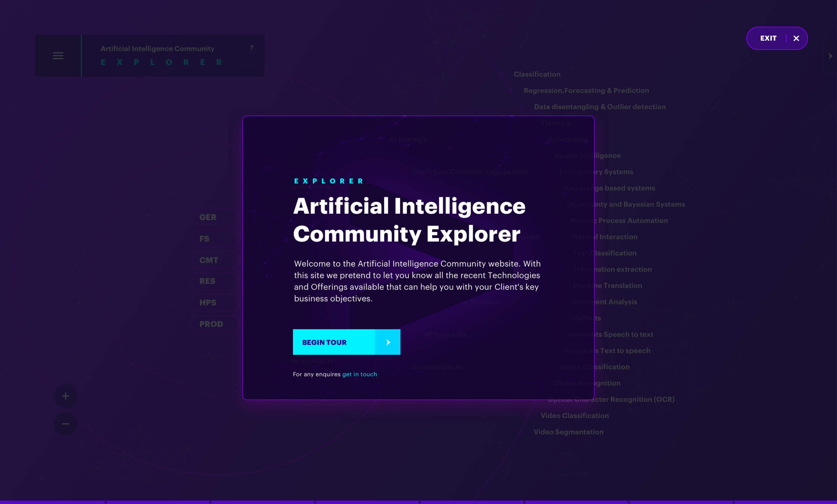Select the Classification node label
Image resolution: width=837 pixels, height=504 pixels.
[537, 74]
